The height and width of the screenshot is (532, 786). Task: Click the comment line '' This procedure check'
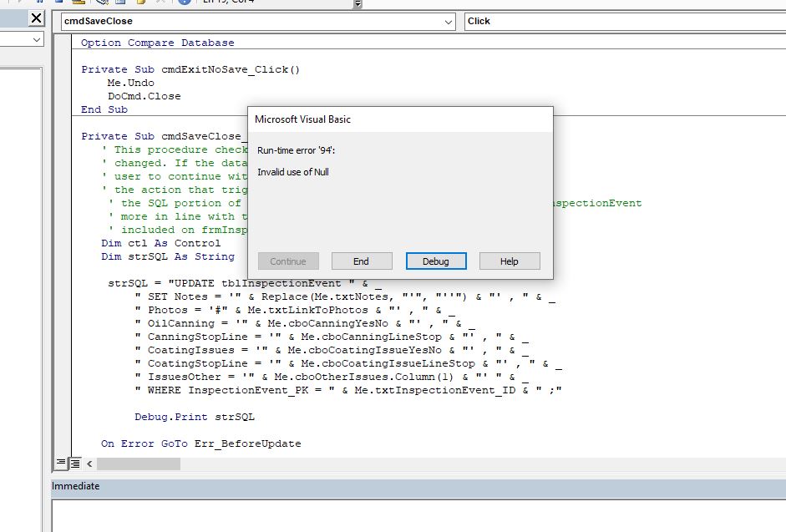tap(175, 149)
